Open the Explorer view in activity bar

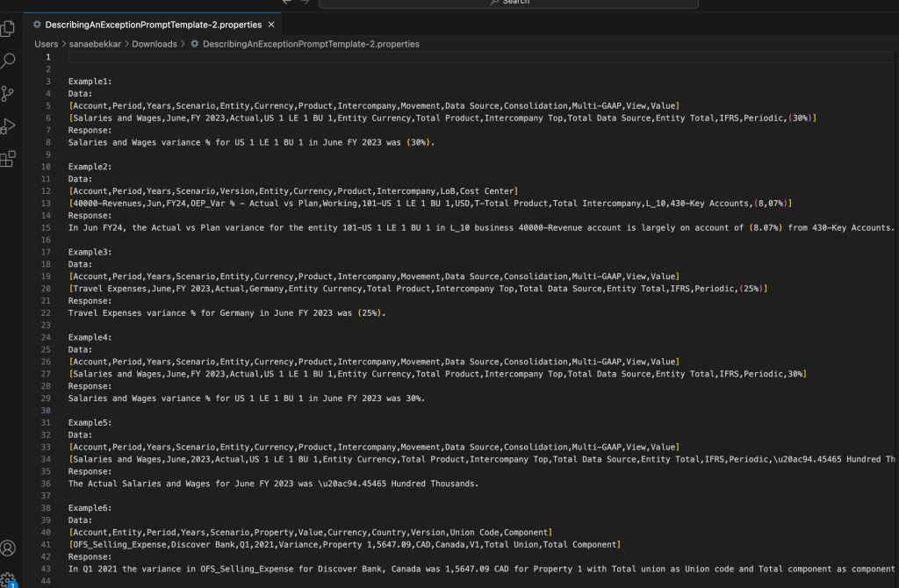9,28
